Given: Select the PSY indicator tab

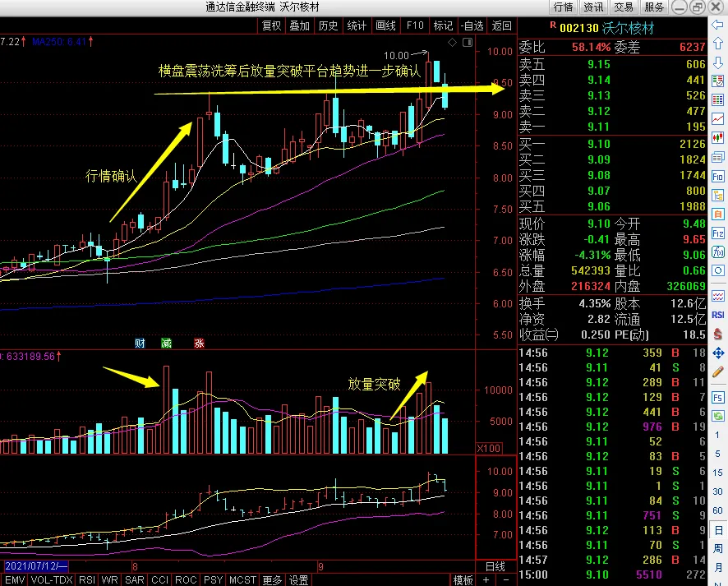Looking at the screenshot, I should click(214, 580).
